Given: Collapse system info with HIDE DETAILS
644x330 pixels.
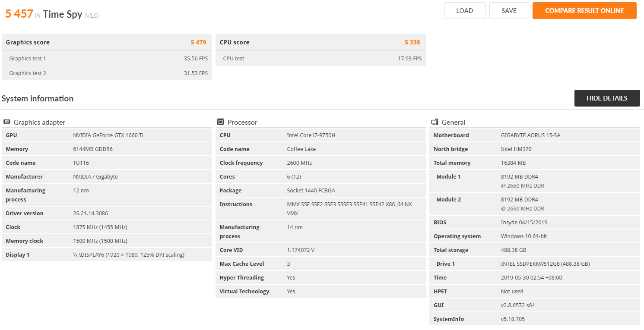Looking at the screenshot, I should (x=607, y=98).
